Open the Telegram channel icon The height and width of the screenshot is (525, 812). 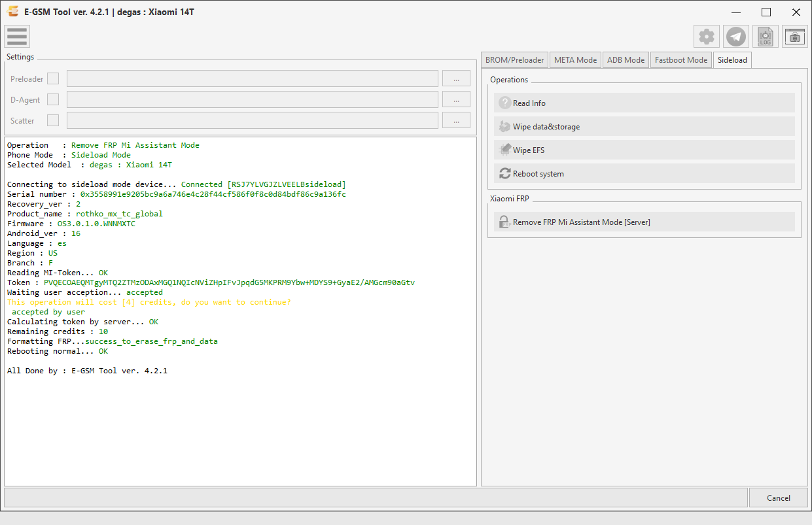[736, 37]
